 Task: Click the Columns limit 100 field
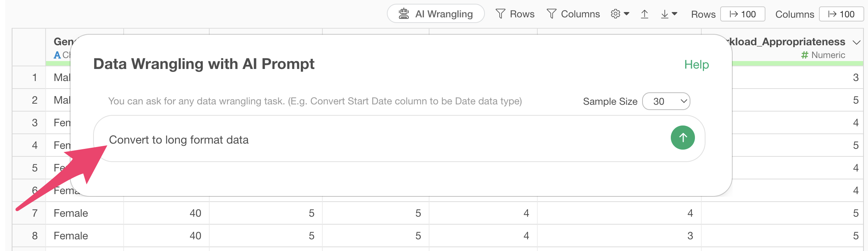click(841, 14)
